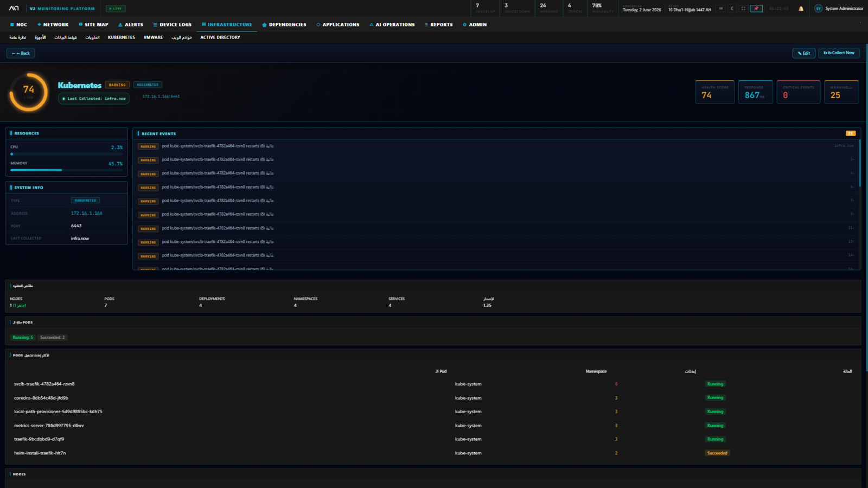Click the Memory usage bar
This screenshot has height=488, width=868.
pos(66,170)
